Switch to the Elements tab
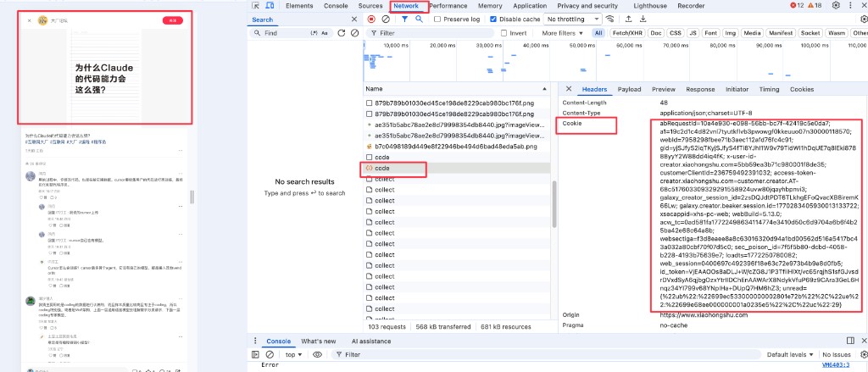 pos(299,6)
